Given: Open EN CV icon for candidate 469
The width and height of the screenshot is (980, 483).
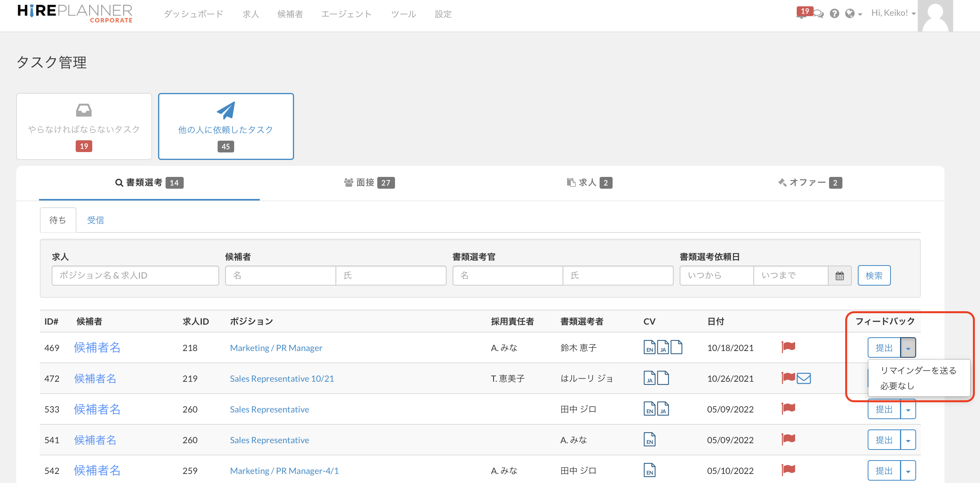Looking at the screenshot, I should click(x=649, y=347).
